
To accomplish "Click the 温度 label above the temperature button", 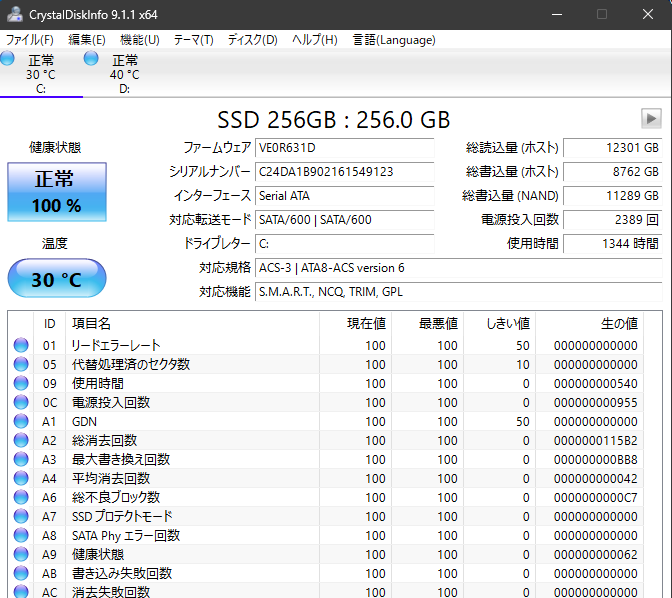I will pyautogui.click(x=54, y=243).
